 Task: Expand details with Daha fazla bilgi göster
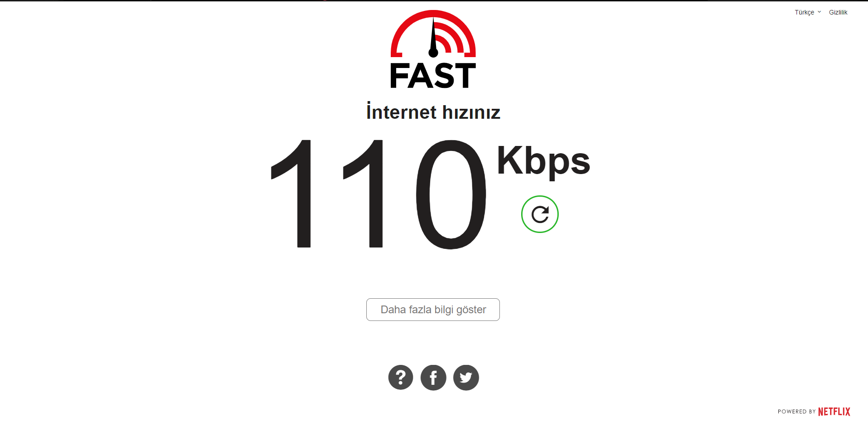coord(433,310)
